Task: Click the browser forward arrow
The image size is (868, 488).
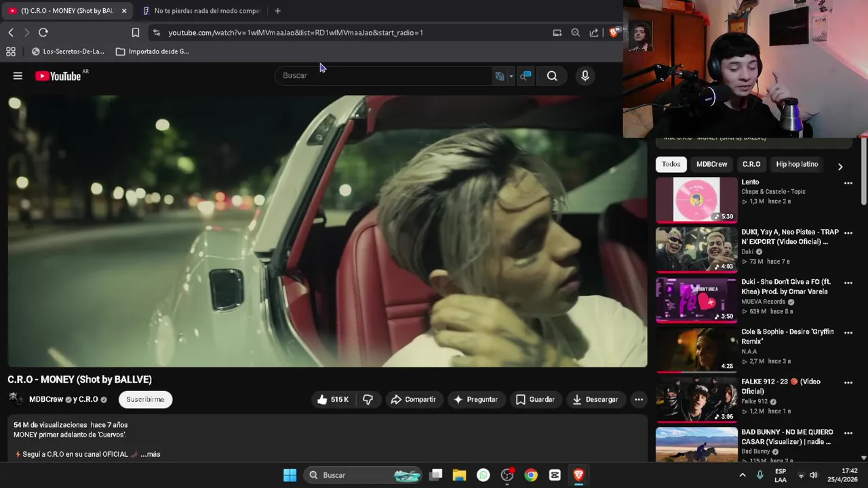Action: (x=26, y=33)
